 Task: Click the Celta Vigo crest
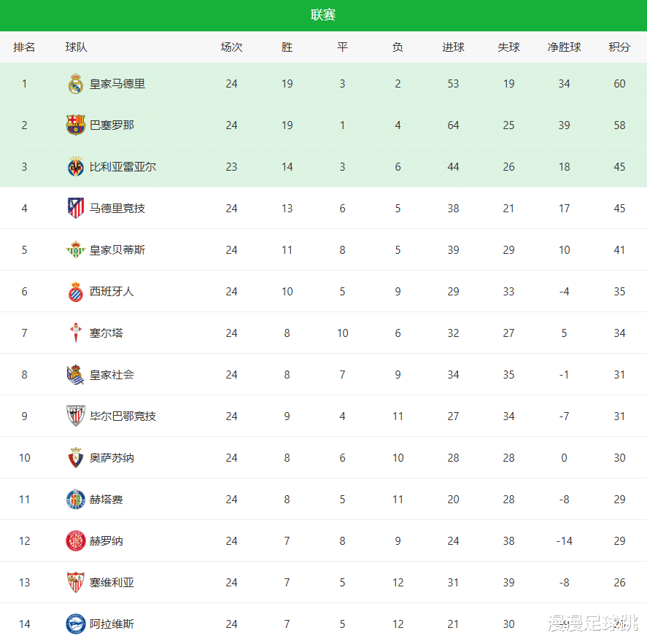76,333
